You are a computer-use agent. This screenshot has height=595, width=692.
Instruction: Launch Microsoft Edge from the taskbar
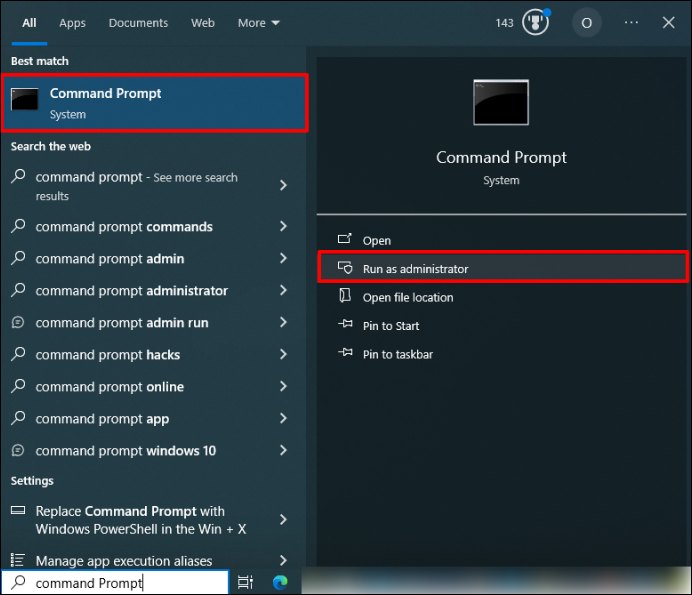(280, 583)
